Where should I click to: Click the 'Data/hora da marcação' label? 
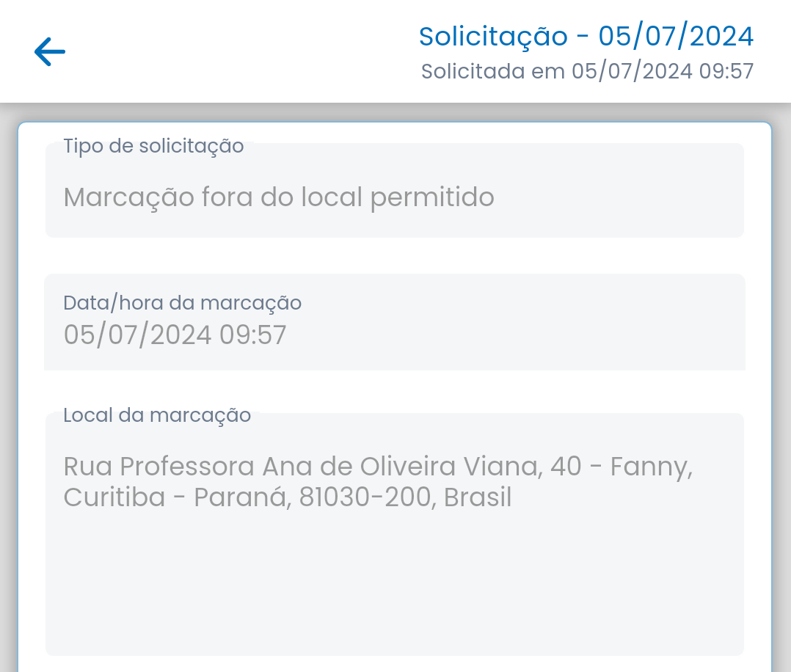182,302
